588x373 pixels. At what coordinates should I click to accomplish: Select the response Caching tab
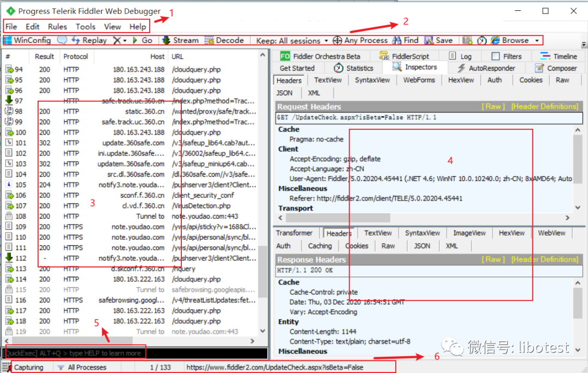click(x=320, y=246)
